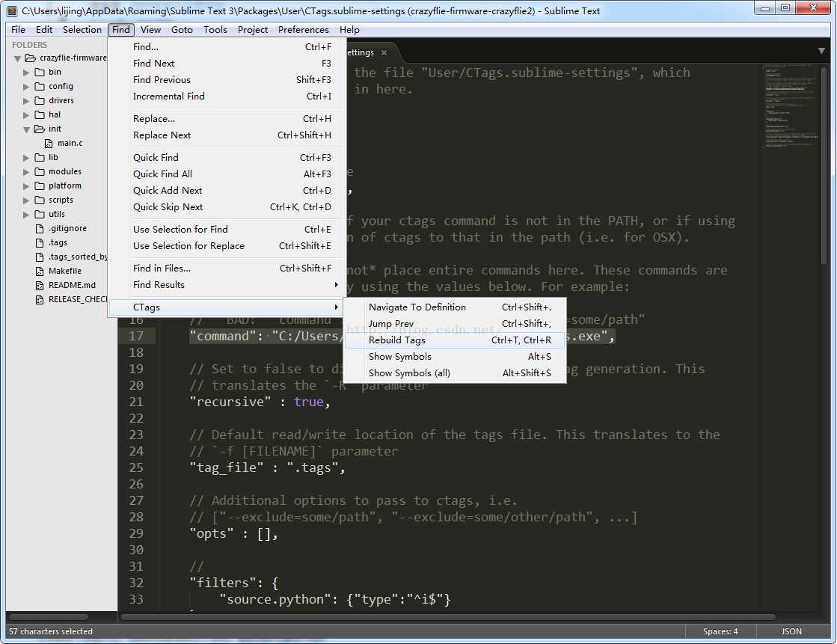Expand the platform folder arrow

pos(26,186)
